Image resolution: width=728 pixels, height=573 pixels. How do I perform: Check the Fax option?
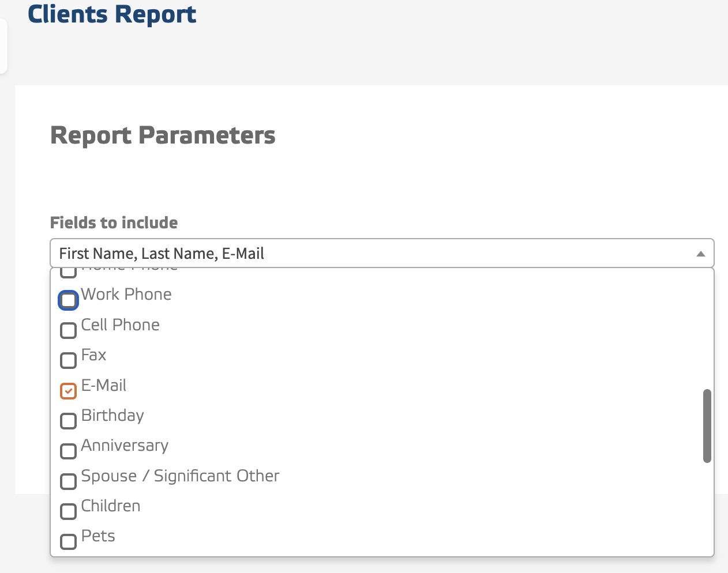[68, 360]
